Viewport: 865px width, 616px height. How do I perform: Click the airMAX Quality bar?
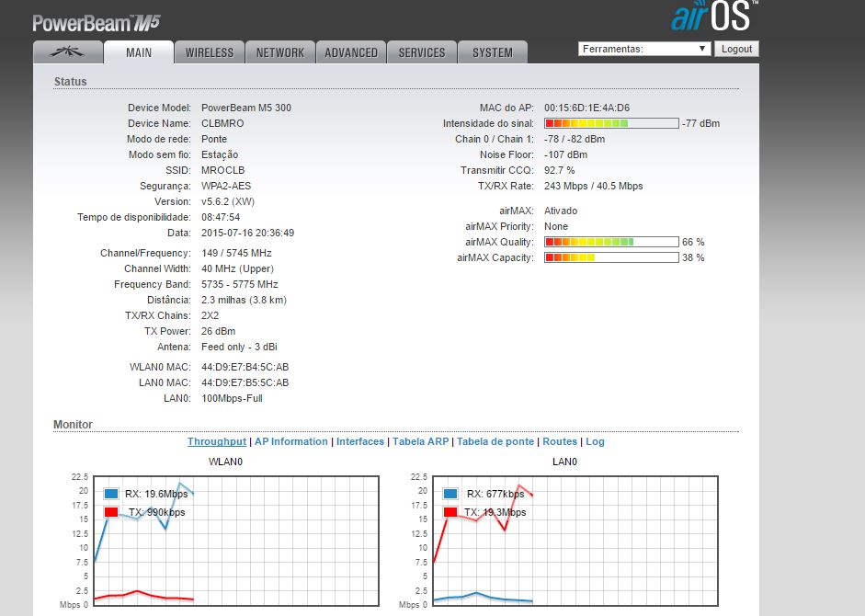(x=611, y=242)
